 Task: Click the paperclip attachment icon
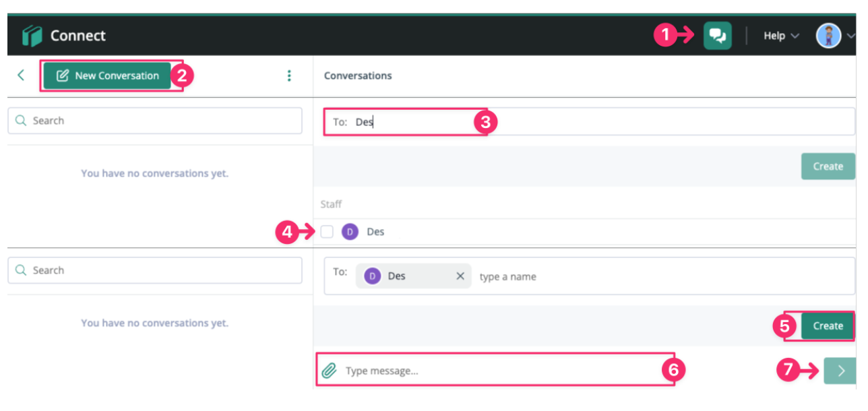click(x=329, y=371)
